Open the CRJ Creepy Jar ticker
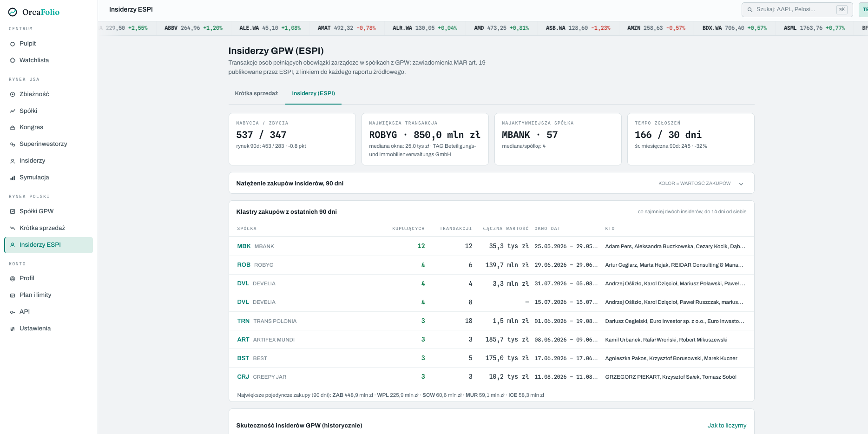868x434 pixels. pyautogui.click(x=243, y=377)
